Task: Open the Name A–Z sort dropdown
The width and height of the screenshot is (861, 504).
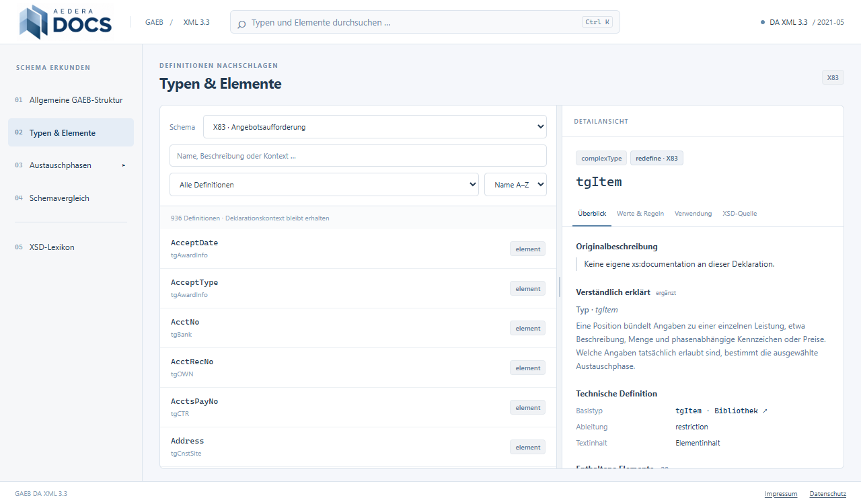Action: tap(515, 185)
